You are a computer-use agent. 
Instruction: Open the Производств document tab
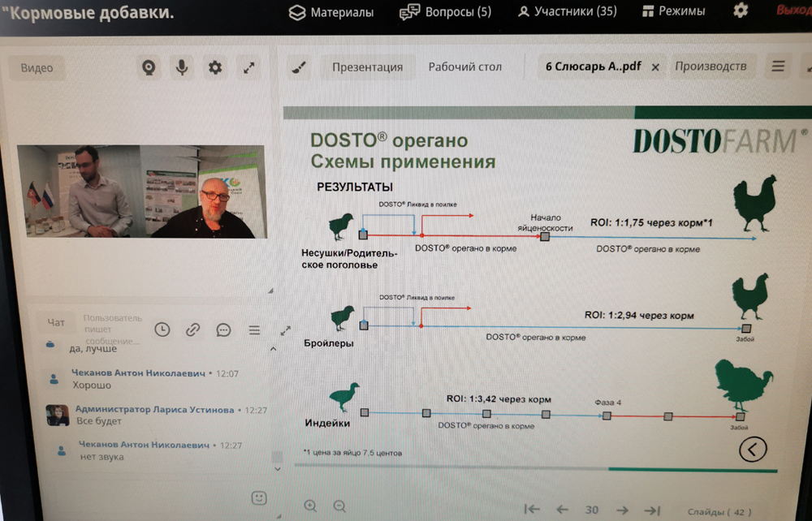(x=710, y=67)
